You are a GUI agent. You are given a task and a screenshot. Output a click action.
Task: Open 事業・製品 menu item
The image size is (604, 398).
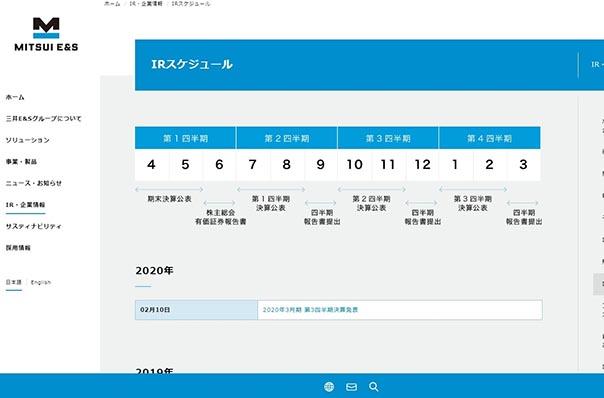pyautogui.click(x=21, y=162)
